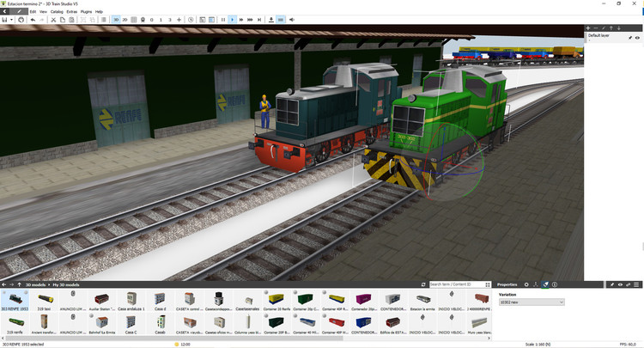Open the Catalog menu
Viewport: 644px width, 348px height.
pos(57,11)
